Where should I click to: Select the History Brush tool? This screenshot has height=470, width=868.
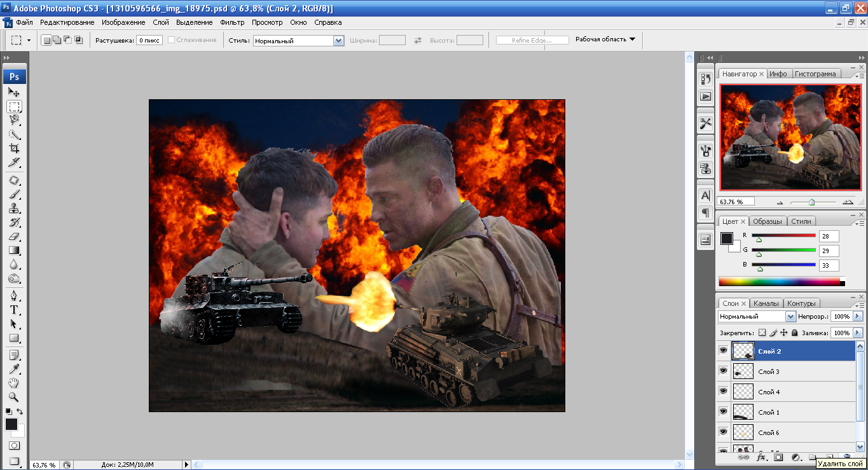click(x=14, y=223)
